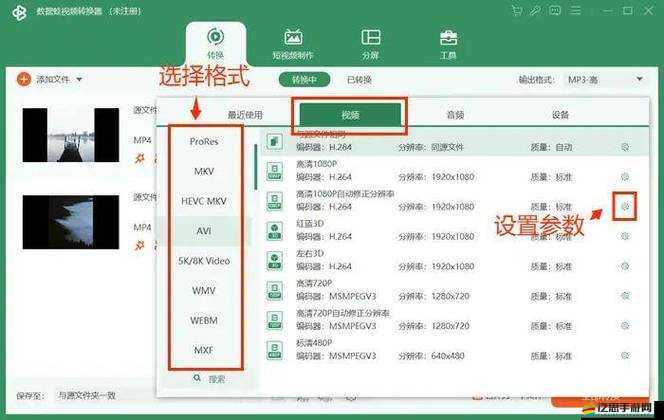
Task: Click the key register icon in title bar
Action: click(535, 10)
